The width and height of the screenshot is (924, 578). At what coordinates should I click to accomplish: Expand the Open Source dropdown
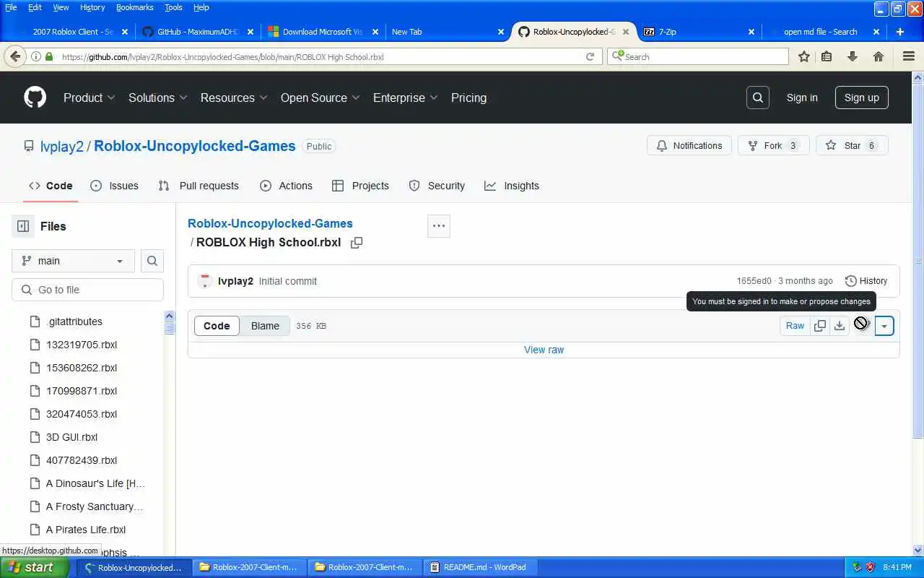point(320,98)
